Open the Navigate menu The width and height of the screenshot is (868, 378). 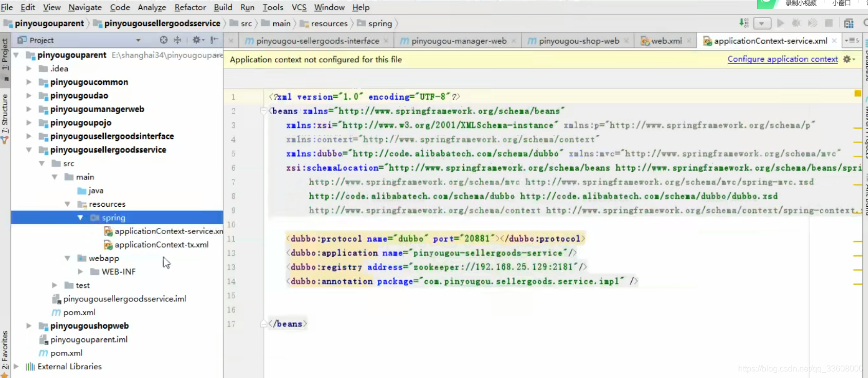pos(85,7)
